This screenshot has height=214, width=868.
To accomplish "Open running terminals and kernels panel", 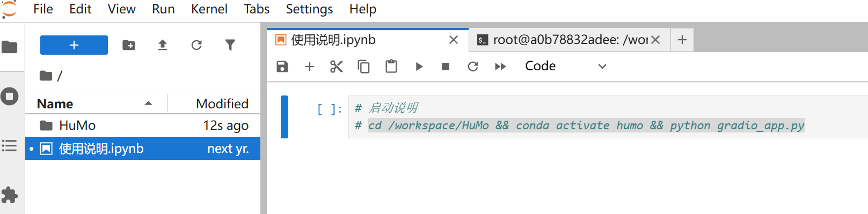I will [x=10, y=97].
